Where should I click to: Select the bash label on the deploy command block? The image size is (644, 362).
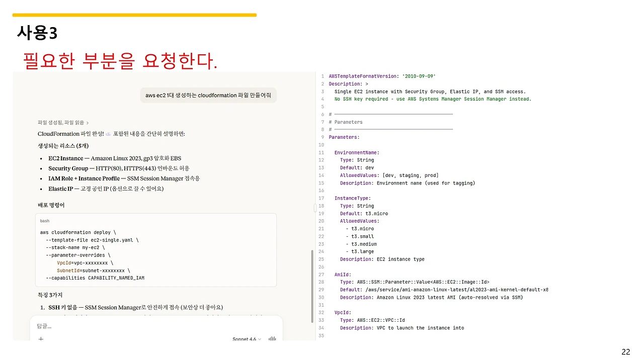coord(44,221)
